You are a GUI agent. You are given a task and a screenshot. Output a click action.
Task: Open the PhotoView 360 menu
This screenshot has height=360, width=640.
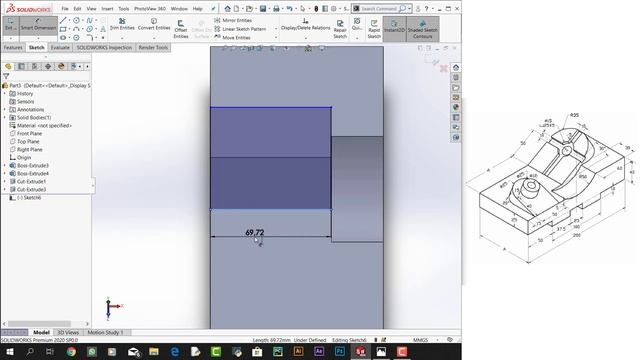[150, 9]
